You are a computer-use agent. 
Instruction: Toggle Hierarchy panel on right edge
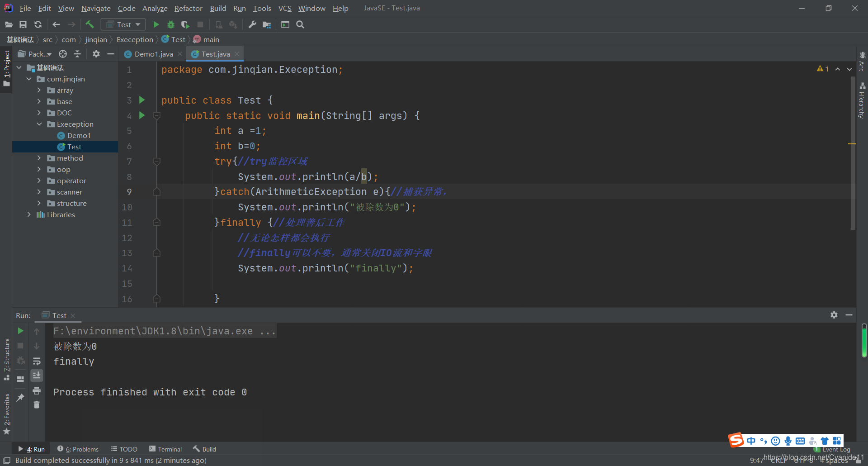pyautogui.click(x=862, y=100)
